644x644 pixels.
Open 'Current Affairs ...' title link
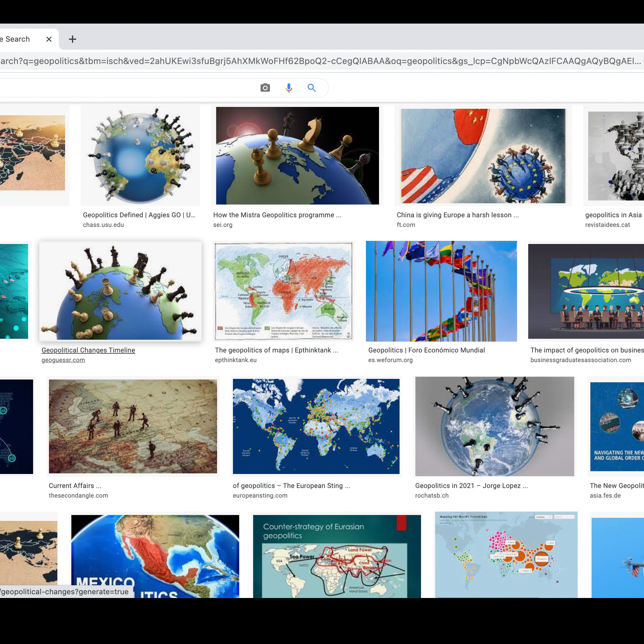pyautogui.click(x=75, y=486)
